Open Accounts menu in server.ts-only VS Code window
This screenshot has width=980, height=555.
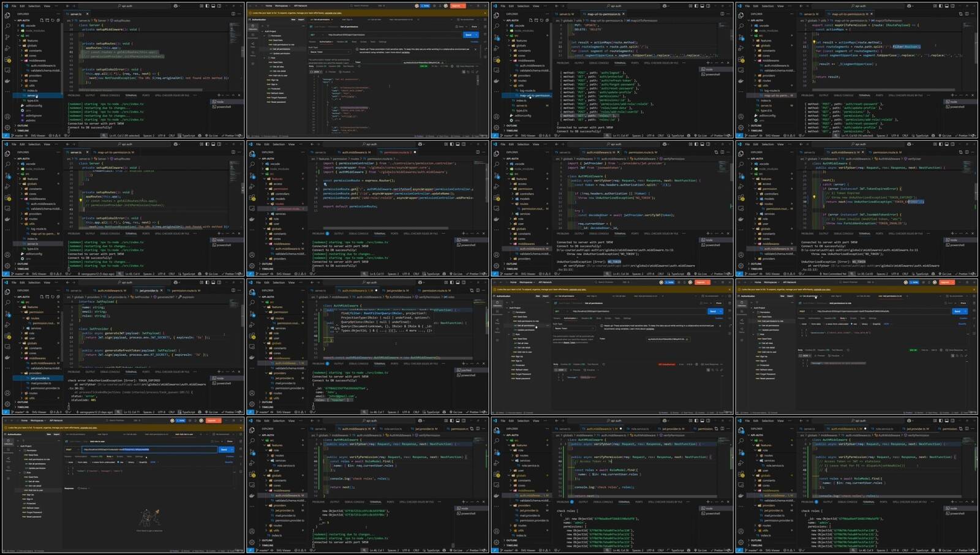[7, 116]
